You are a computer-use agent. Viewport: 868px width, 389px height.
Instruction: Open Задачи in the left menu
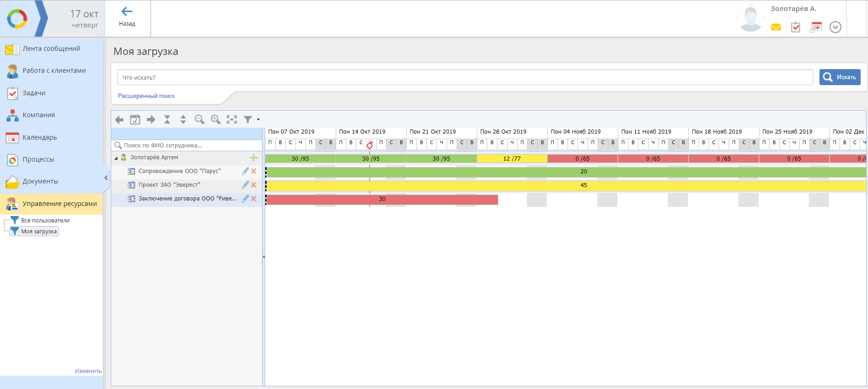(34, 93)
